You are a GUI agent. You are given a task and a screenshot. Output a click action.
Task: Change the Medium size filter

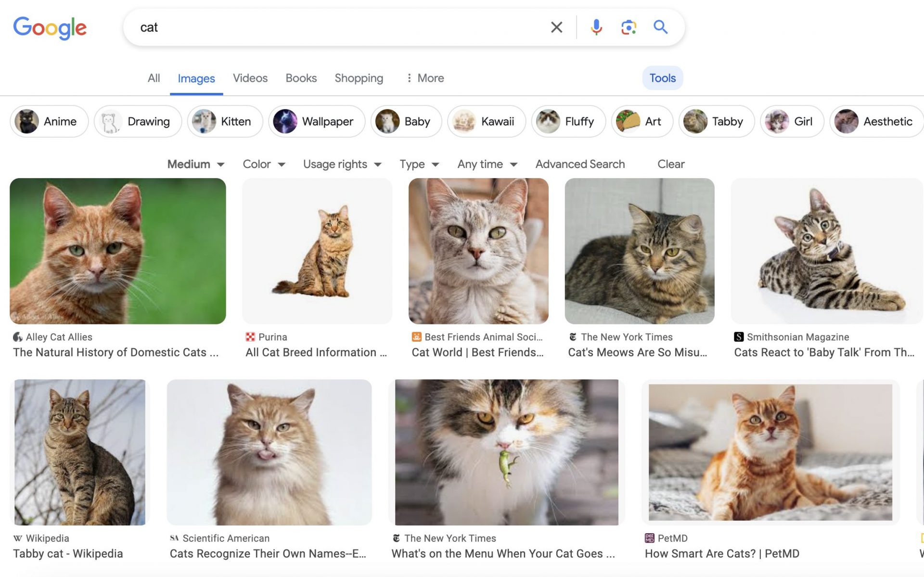coord(195,164)
